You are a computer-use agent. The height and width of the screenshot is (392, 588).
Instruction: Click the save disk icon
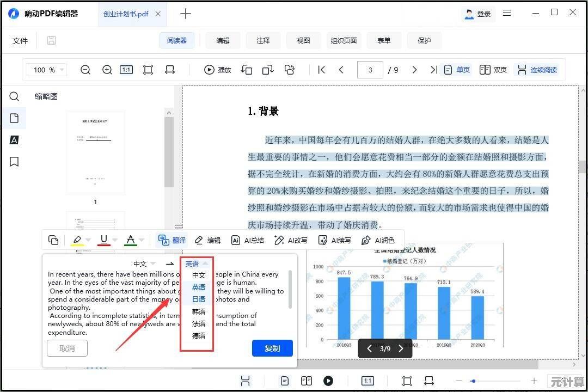coord(51,40)
